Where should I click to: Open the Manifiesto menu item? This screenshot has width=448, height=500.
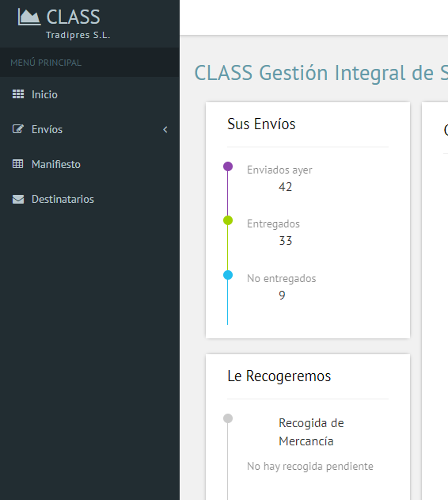coord(89,164)
